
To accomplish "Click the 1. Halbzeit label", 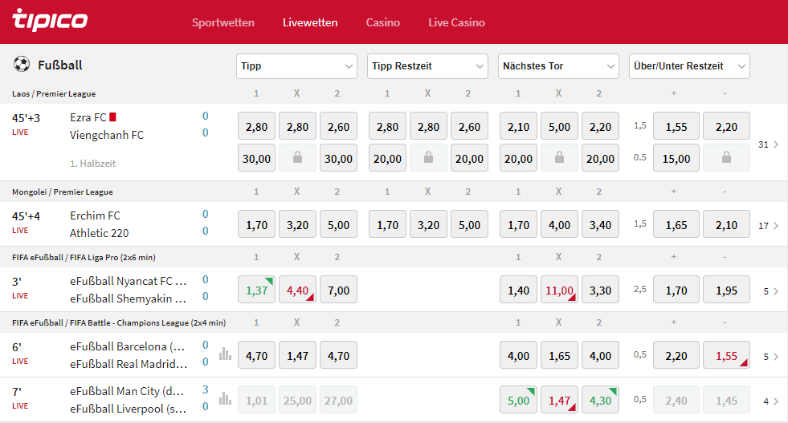I will [93, 163].
